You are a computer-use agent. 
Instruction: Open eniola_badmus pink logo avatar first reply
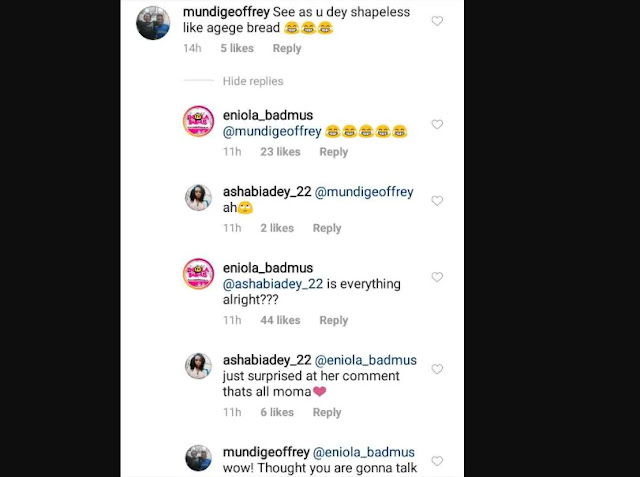tap(198, 121)
